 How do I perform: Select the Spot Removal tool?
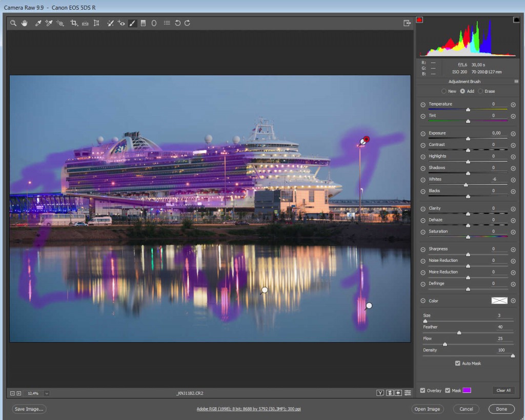click(x=110, y=23)
